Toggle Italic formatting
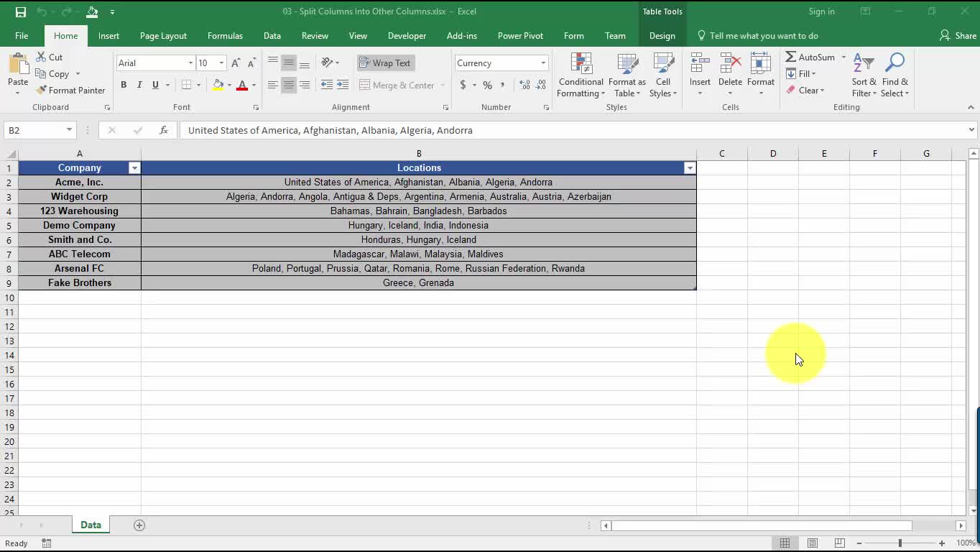This screenshot has width=980, height=552. 139,85
